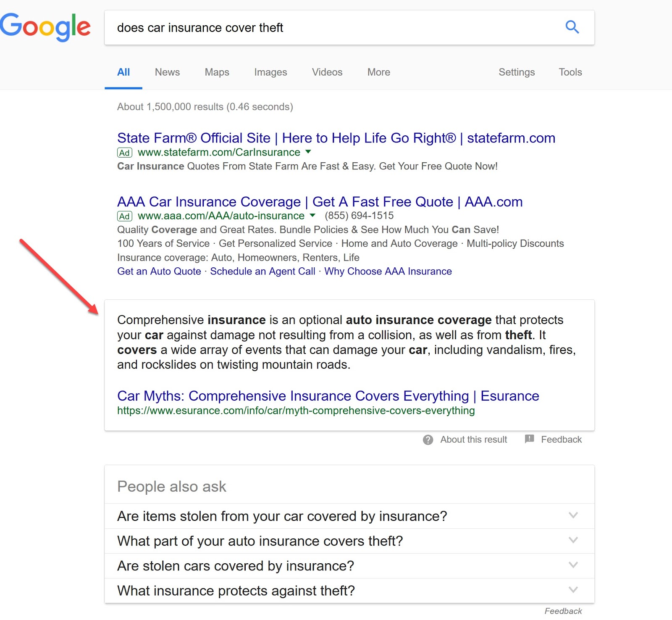The image size is (672, 620).
Task: Expand 'What part of your auto insurance covers theft'
Action: pyautogui.click(x=349, y=541)
